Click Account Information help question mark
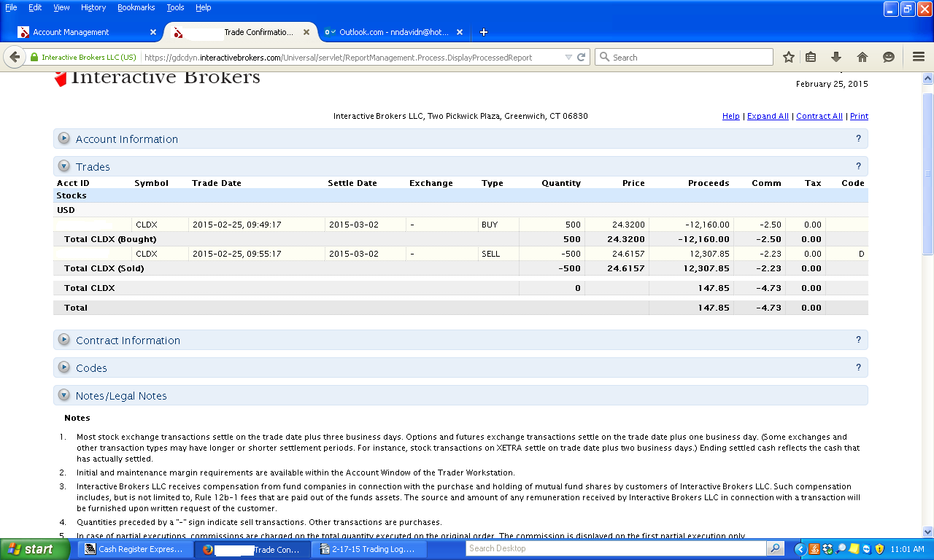 point(858,139)
